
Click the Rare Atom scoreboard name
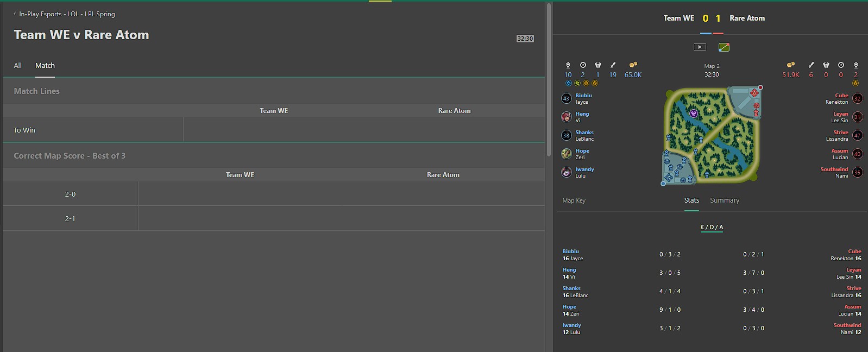click(x=747, y=18)
